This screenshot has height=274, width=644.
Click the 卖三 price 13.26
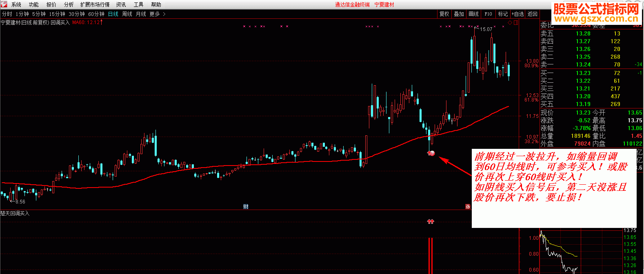tap(583, 49)
